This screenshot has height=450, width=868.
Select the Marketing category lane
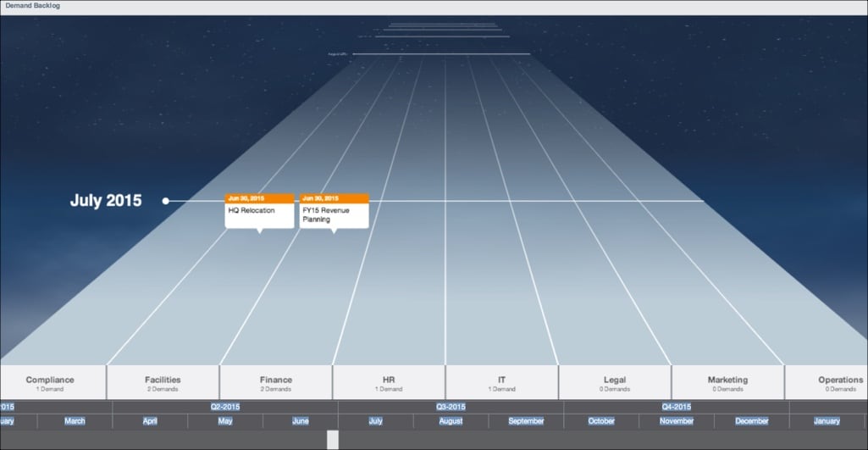point(727,382)
